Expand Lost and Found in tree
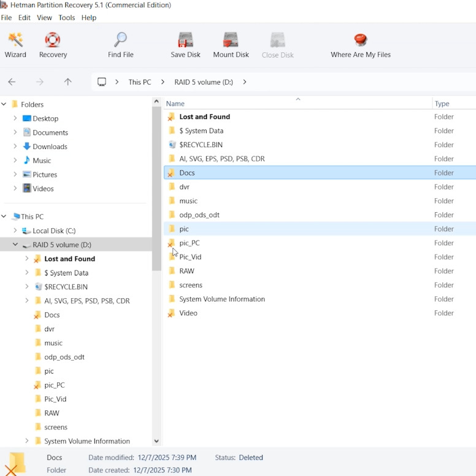476x476 pixels. click(x=27, y=259)
